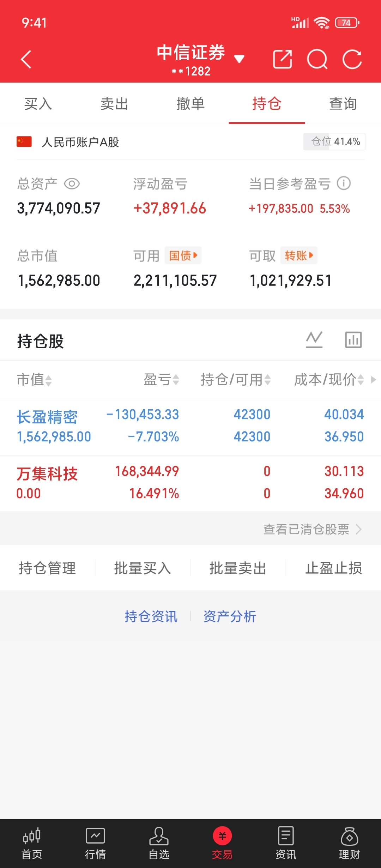Viewport: 381px width, 868px height.
Task: Open the bar chart icon in 持仓股
Action: click(353, 340)
